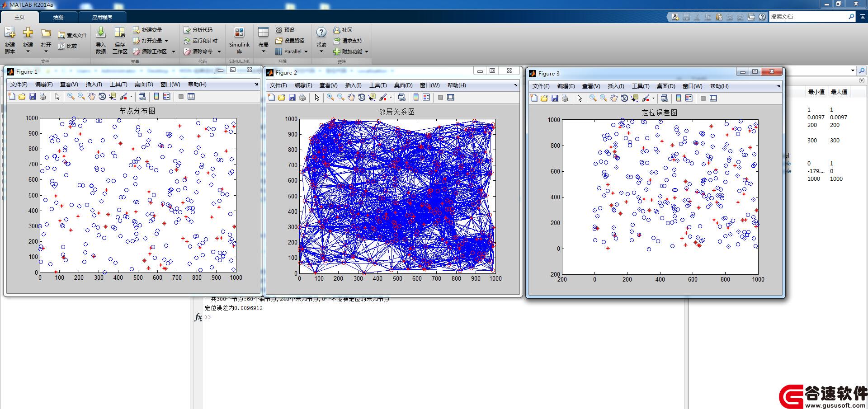Click New Variable (新建变量) button
Image resolution: width=868 pixels, height=409 pixels.
pyautogui.click(x=147, y=30)
